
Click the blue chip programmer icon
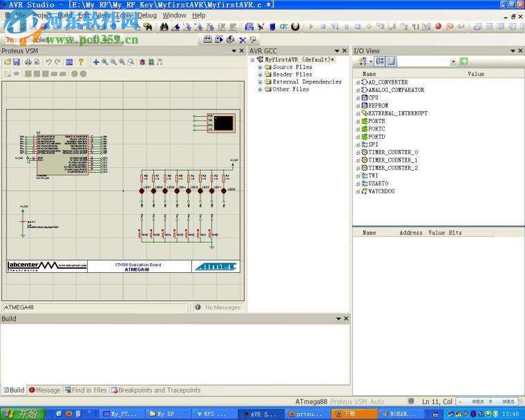click(x=272, y=26)
